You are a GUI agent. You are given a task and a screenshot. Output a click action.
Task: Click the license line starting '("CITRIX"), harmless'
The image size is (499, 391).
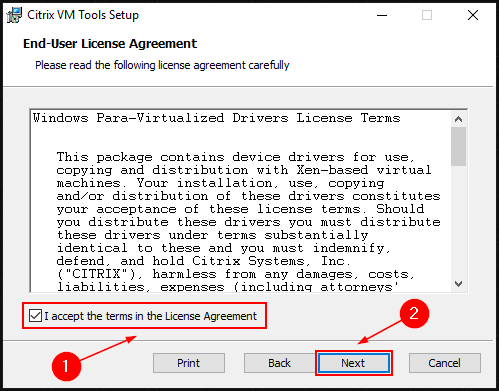click(235, 274)
